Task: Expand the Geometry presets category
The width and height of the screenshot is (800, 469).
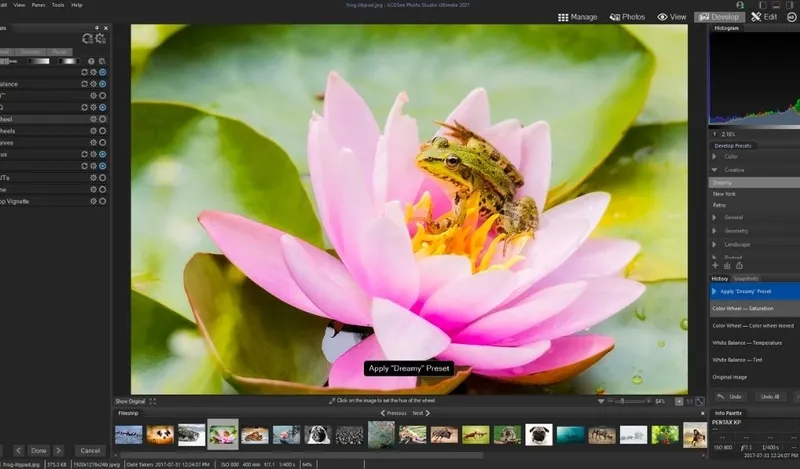Action: click(715, 230)
